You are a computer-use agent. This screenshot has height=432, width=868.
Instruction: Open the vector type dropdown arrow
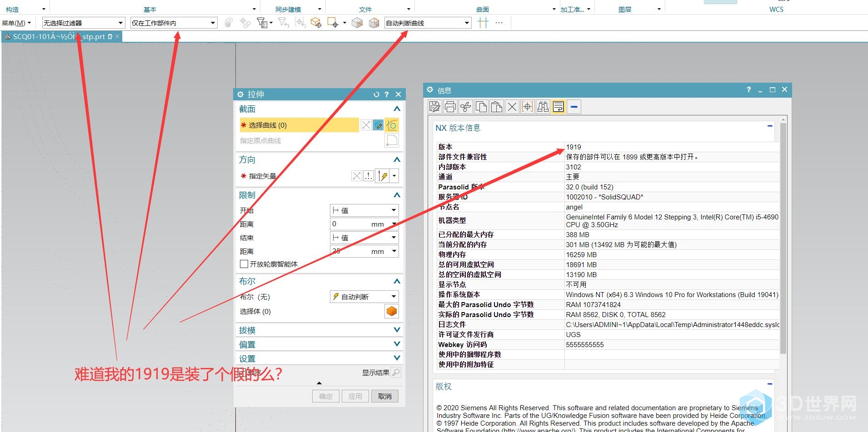394,176
